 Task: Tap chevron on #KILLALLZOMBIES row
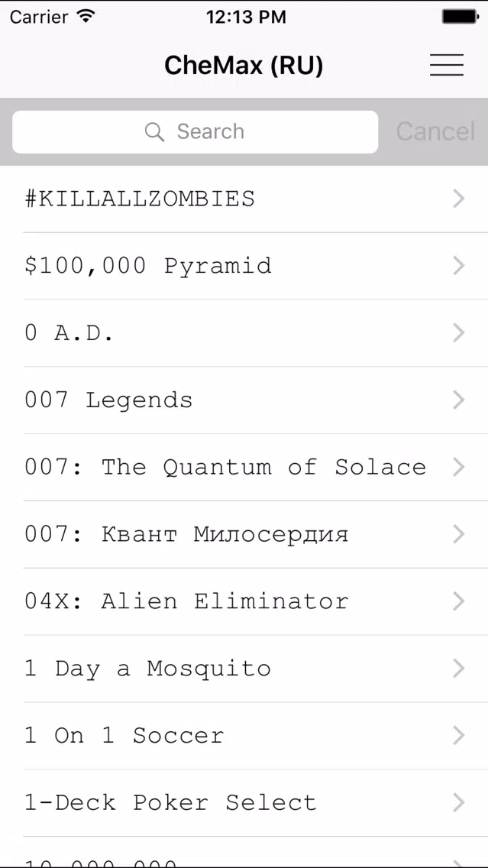pos(458,199)
